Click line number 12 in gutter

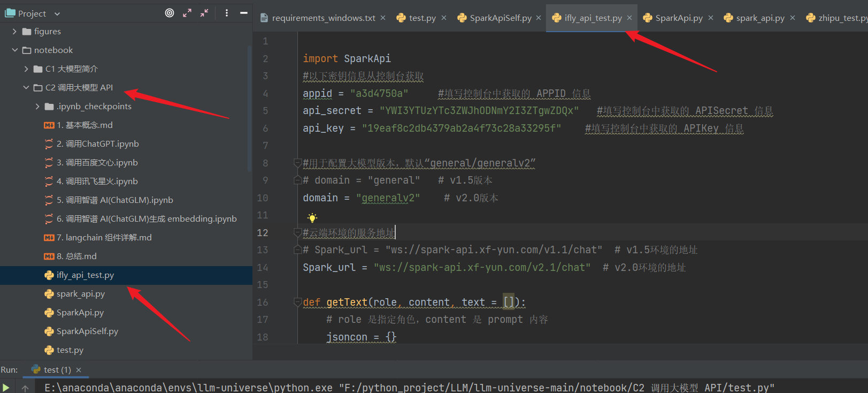pyautogui.click(x=263, y=233)
